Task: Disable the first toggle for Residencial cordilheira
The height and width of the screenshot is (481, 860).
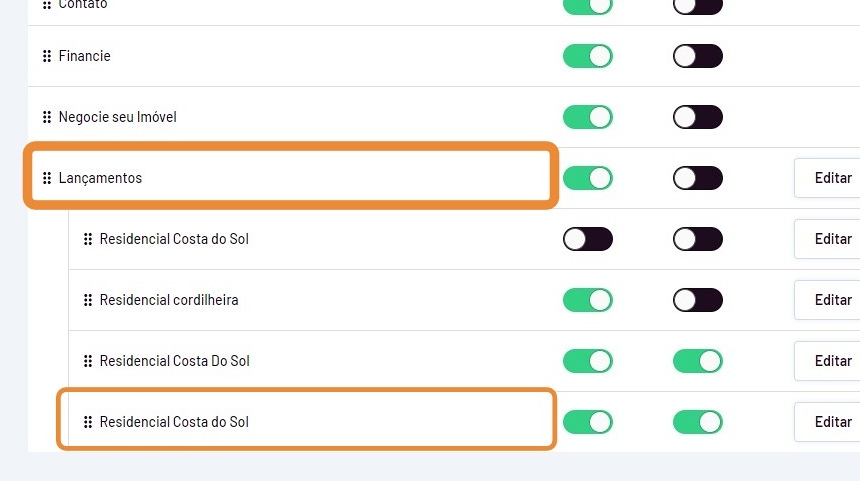Action: [x=588, y=300]
